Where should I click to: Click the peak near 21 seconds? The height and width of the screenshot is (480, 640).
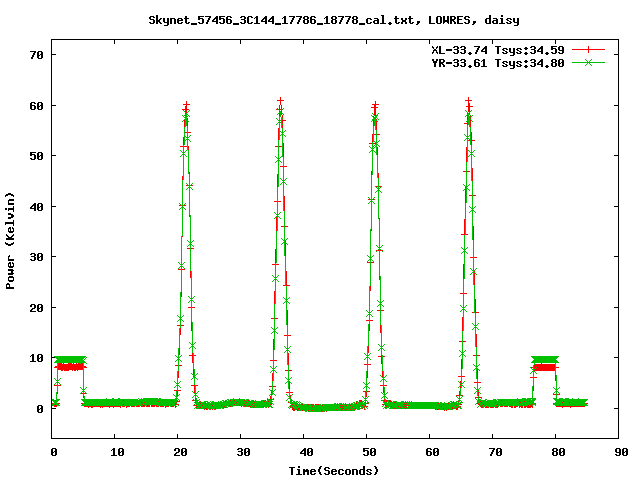coord(186,107)
